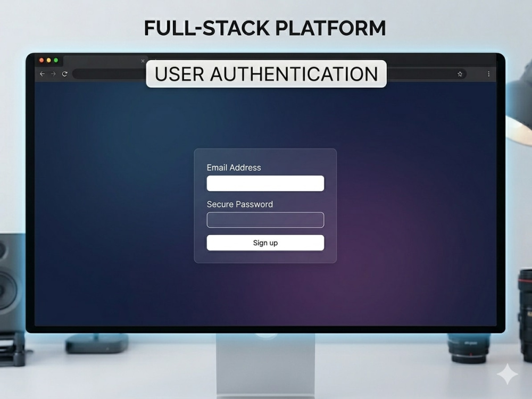Click the "Email Address" label
532x399 pixels.
click(234, 168)
